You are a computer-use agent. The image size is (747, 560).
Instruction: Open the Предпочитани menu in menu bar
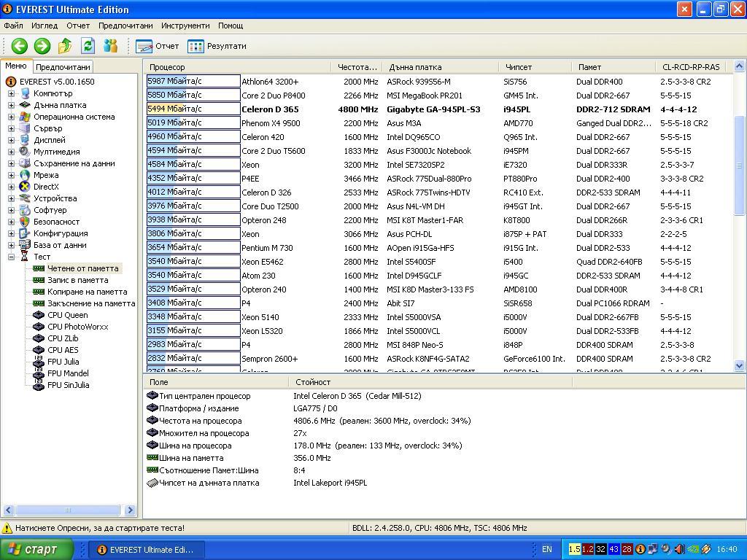click(125, 26)
